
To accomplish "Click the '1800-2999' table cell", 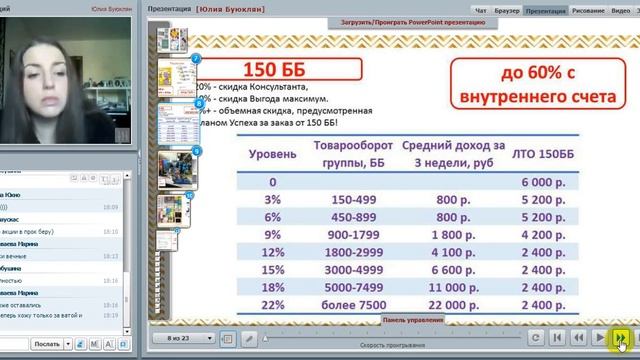I will coord(353,253).
